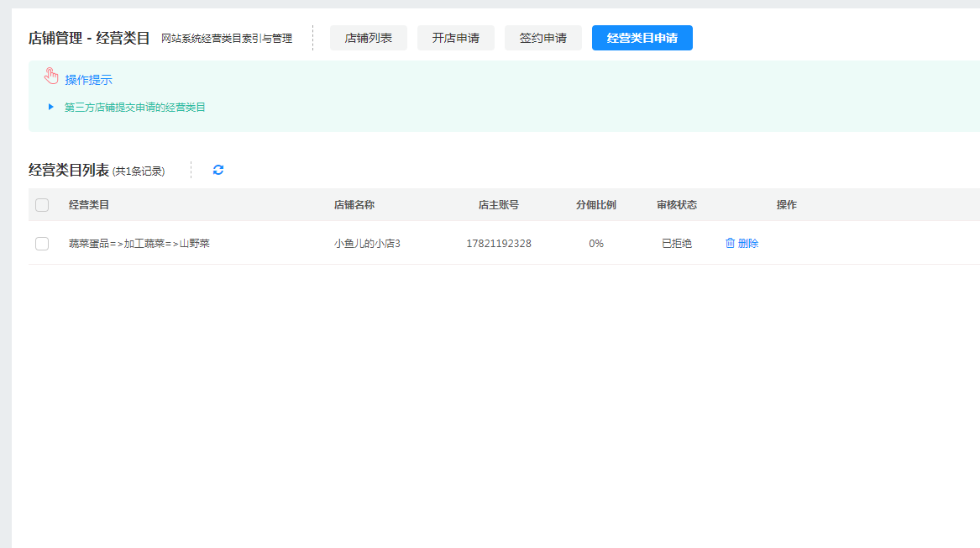Click the 操作提示 heading
Viewport: 980px width, 548px height.
coord(89,80)
